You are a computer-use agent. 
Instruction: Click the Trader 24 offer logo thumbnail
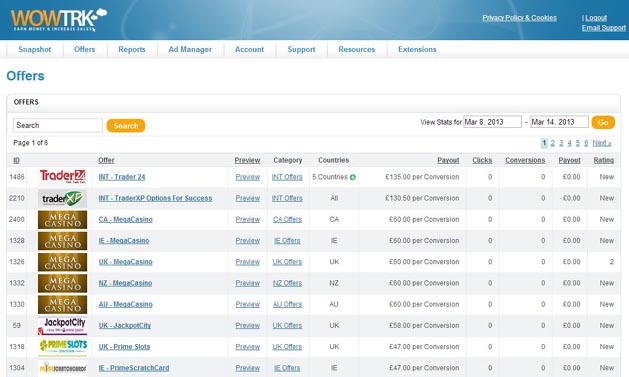pos(63,176)
